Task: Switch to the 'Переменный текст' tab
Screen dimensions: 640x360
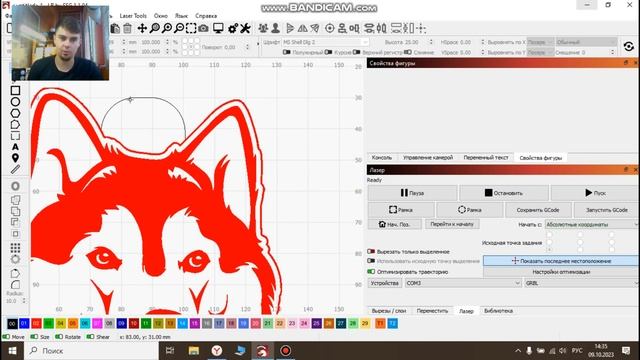Action: click(486, 158)
